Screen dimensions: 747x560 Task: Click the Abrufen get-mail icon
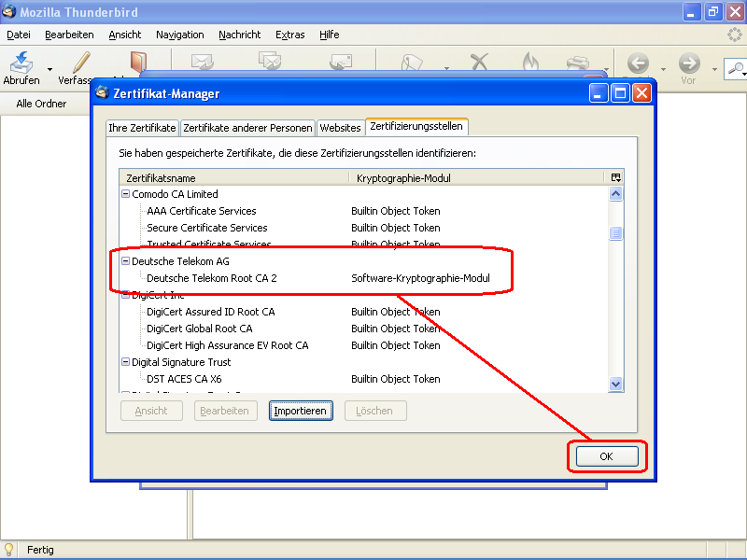coord(21,63)
